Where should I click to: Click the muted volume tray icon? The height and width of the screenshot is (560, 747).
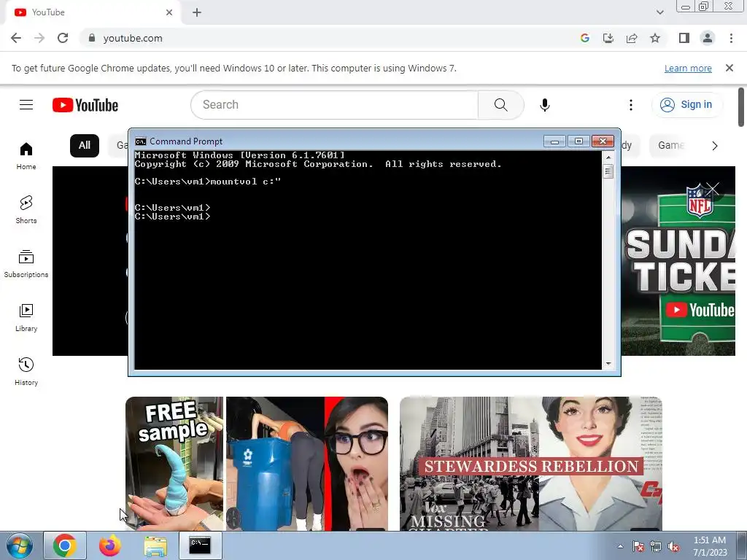(673, 546)
